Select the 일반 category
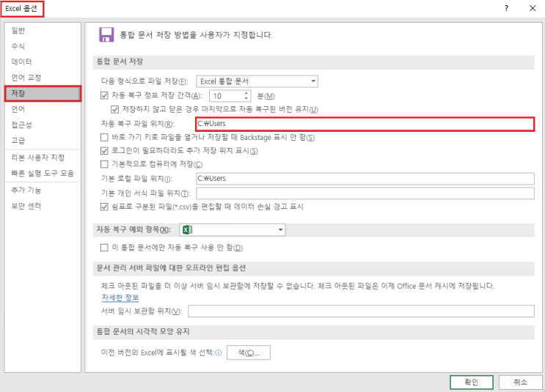Image resolution: width=545 pixels, height=392 pixels. tap(43, 31)
